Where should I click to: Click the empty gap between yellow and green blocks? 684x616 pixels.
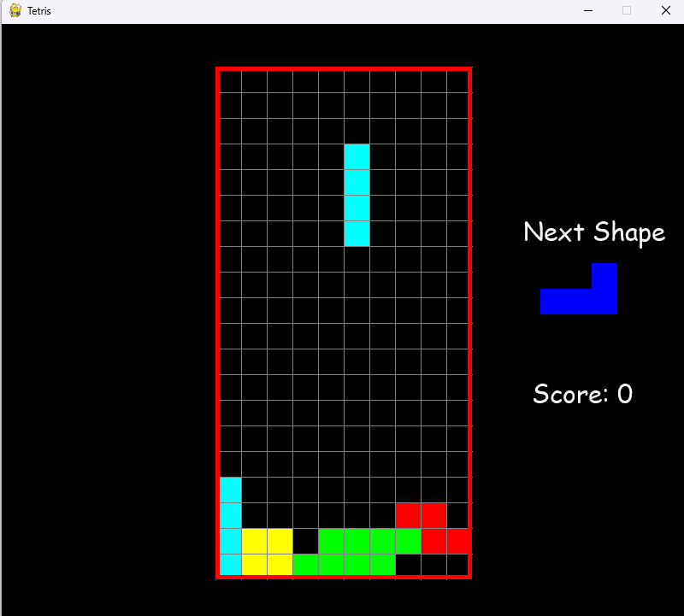305,541
